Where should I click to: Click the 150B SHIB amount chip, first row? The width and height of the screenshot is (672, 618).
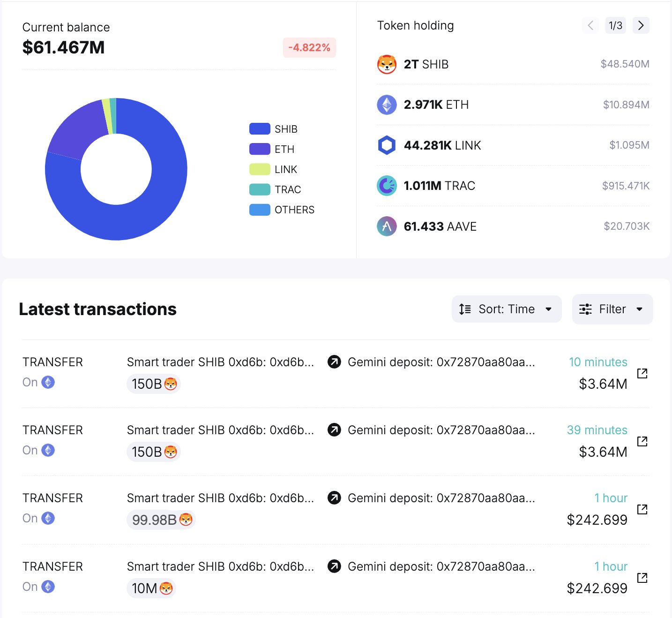pos(153,384)
